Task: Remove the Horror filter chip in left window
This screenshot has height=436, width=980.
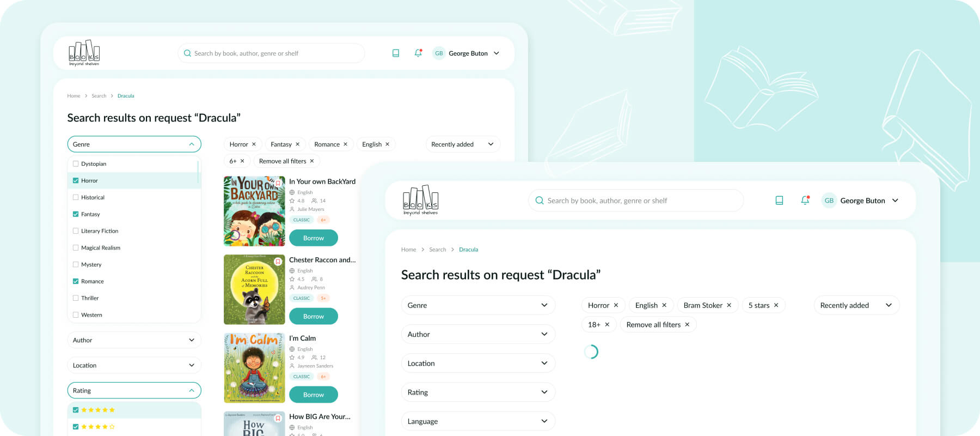Action: pos(254,144)
